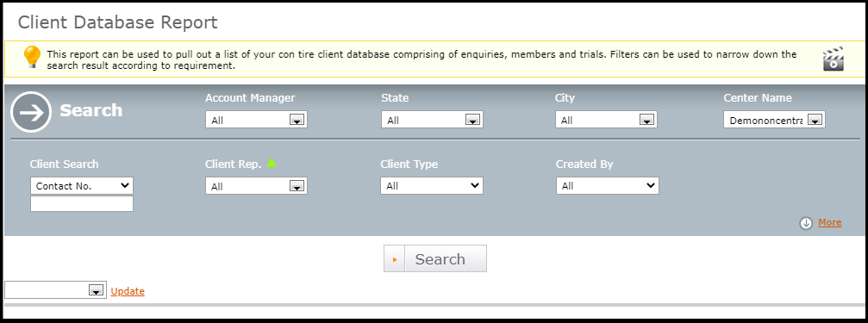Click the More link to expand filters

pos(830,222)
